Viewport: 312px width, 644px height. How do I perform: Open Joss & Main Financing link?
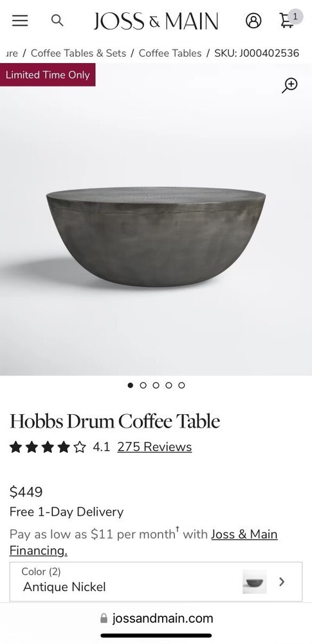click(143, 542)
